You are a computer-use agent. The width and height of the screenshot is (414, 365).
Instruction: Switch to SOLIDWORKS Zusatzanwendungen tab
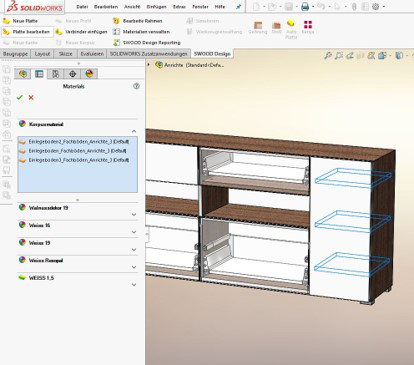[149, 54]
